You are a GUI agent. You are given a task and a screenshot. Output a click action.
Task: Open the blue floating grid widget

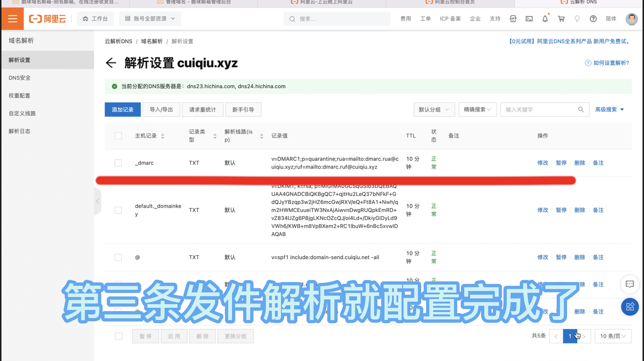pyautogui.click(x=630, y=307)
